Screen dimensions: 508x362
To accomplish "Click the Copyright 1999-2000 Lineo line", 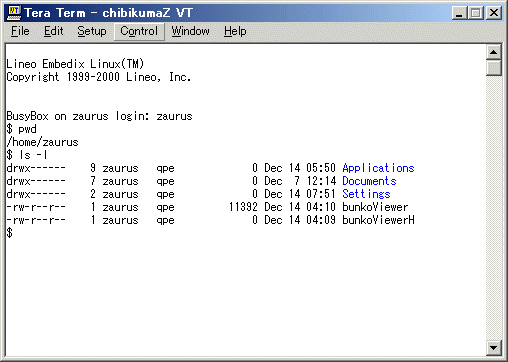I will coord(99,77).
